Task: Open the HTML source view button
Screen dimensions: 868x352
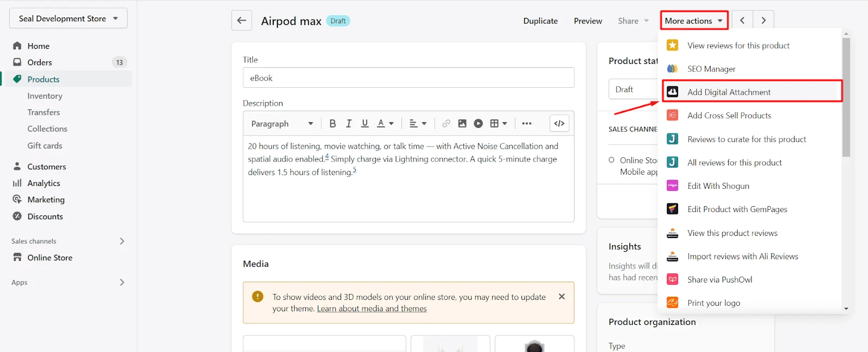Action: pyautogui.click(x=559, y=124)
